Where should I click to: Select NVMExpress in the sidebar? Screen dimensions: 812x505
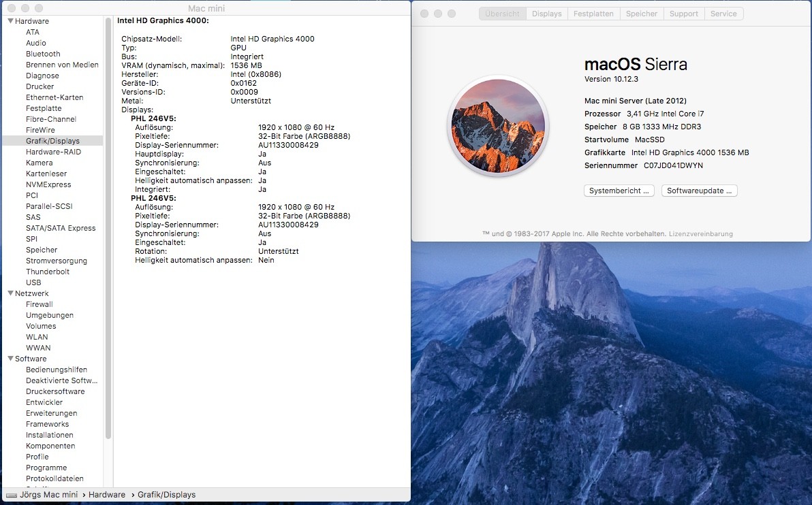(x=48, y=184)
